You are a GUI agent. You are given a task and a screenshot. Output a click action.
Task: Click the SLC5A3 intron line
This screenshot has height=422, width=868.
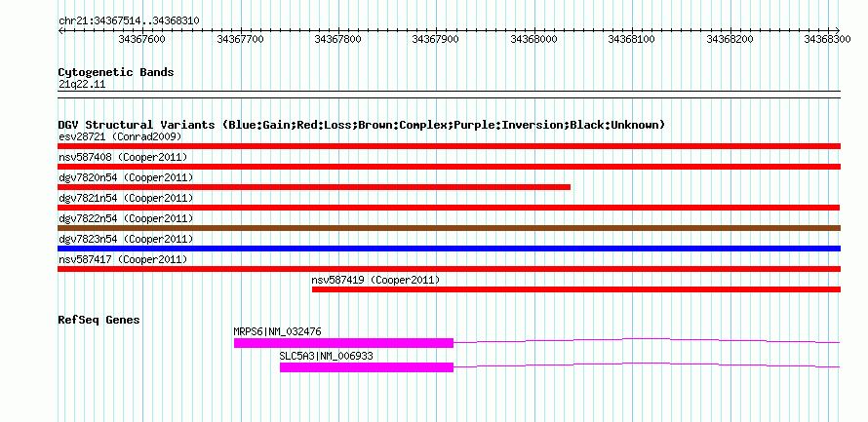click(647, 364)
